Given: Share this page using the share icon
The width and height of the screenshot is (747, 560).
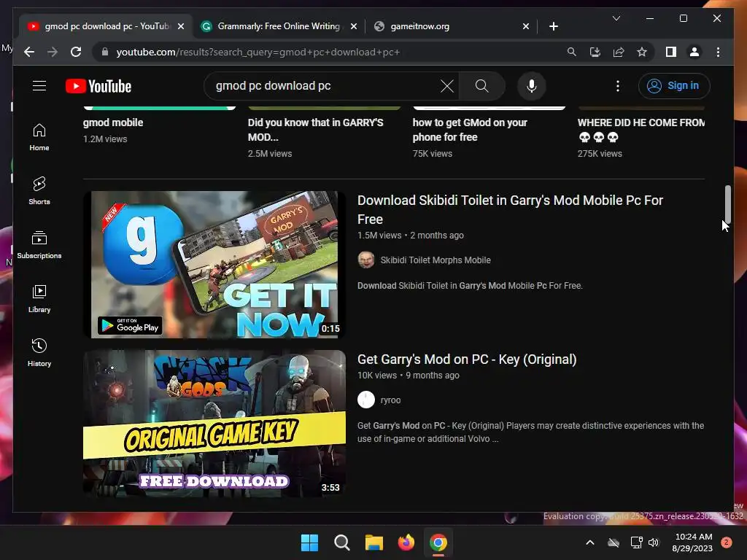Looking at the screenshot, I should 619,52.
